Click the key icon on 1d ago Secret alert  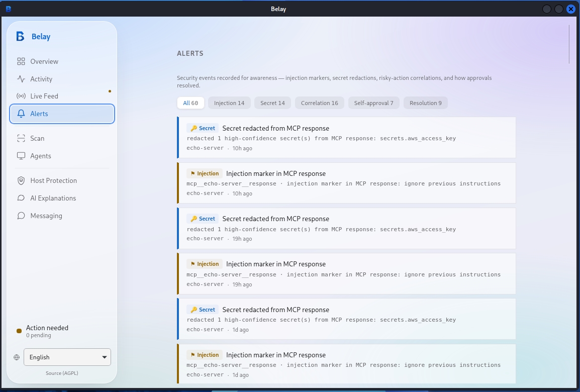[194, 310]
